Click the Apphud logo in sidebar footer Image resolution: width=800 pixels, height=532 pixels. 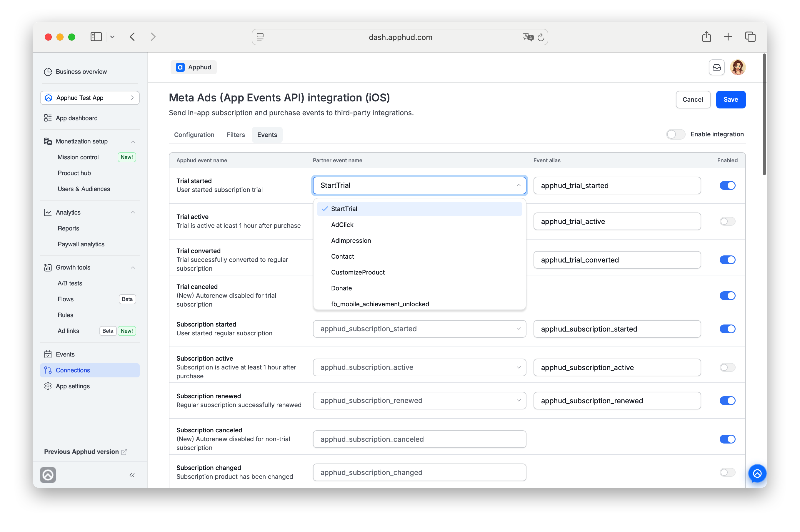pos(48,475)
